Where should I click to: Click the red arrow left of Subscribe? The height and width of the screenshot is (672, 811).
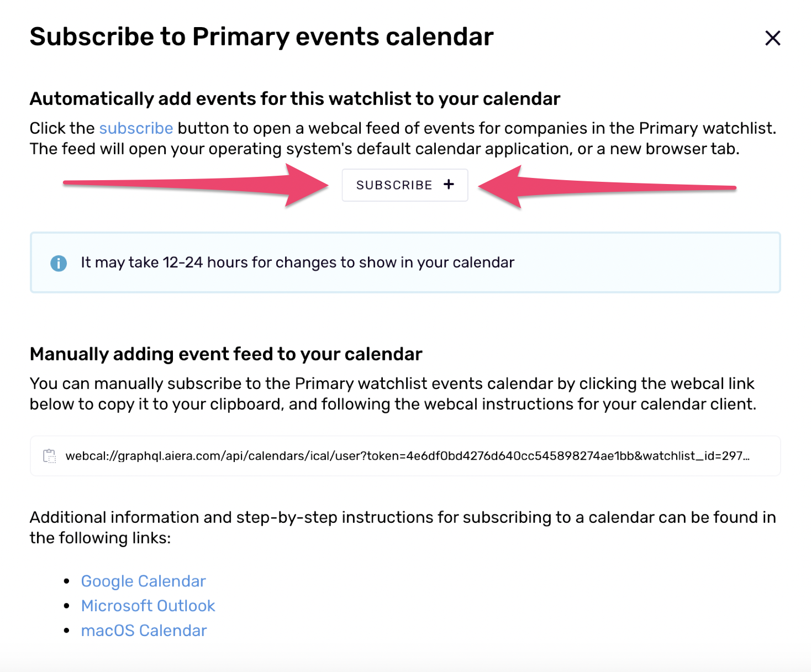[196, 185]
